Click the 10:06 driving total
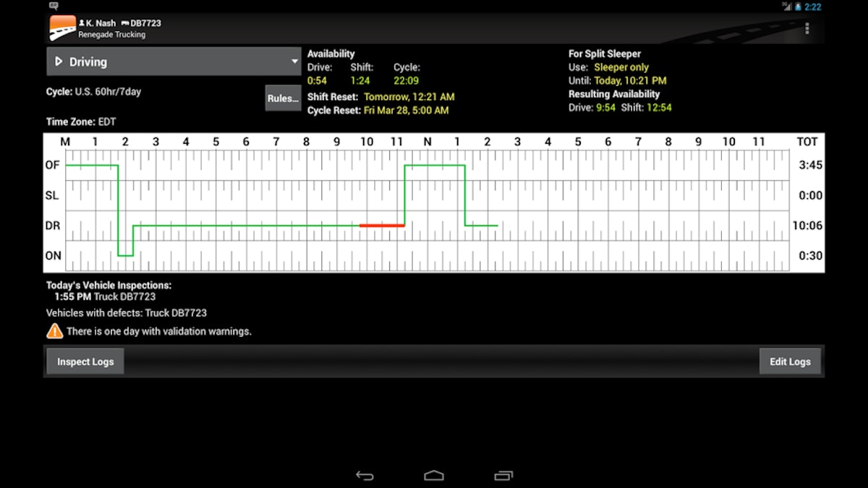This screenshot has width=868, height=488. click(807, 226)
